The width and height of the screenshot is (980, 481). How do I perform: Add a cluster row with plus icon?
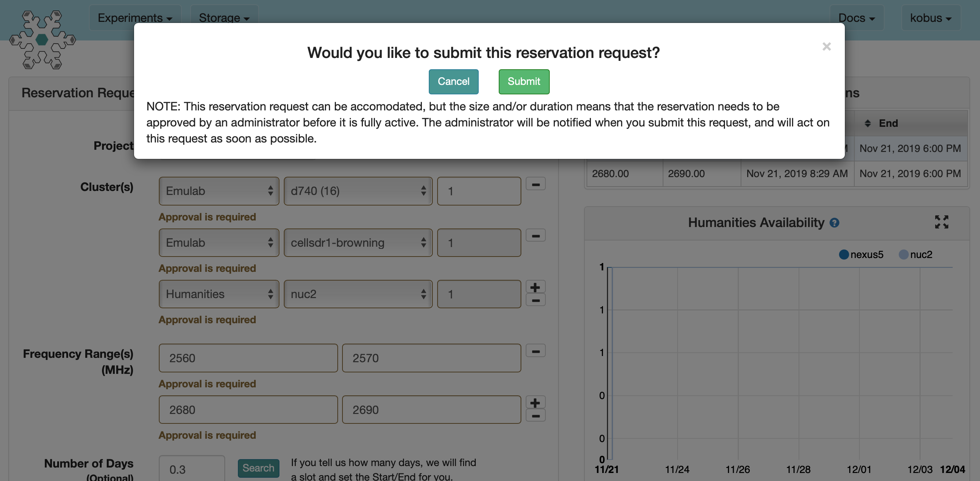click(536, 287)
